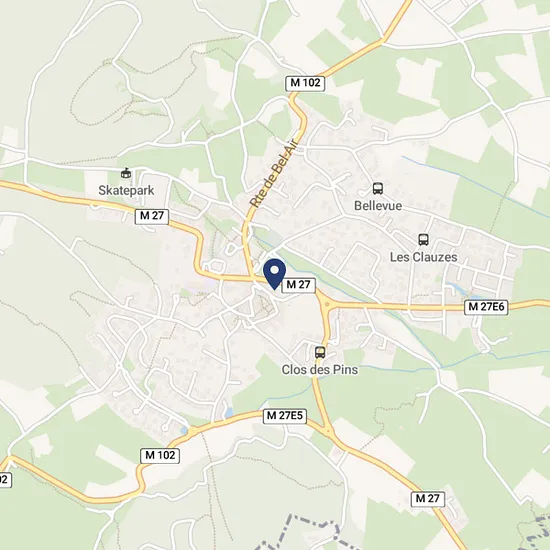Click the M 27 shield at bottom right
550x550 pixels.
click(428, 498)
